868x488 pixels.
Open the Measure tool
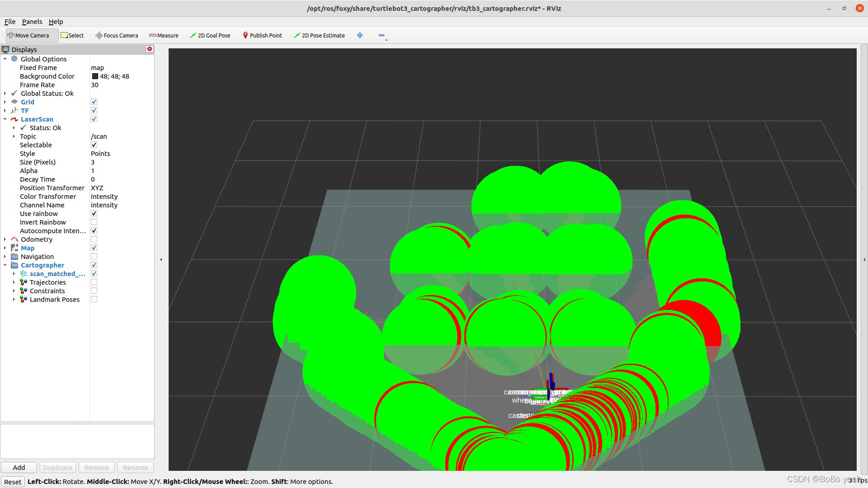tap(164, 35)
